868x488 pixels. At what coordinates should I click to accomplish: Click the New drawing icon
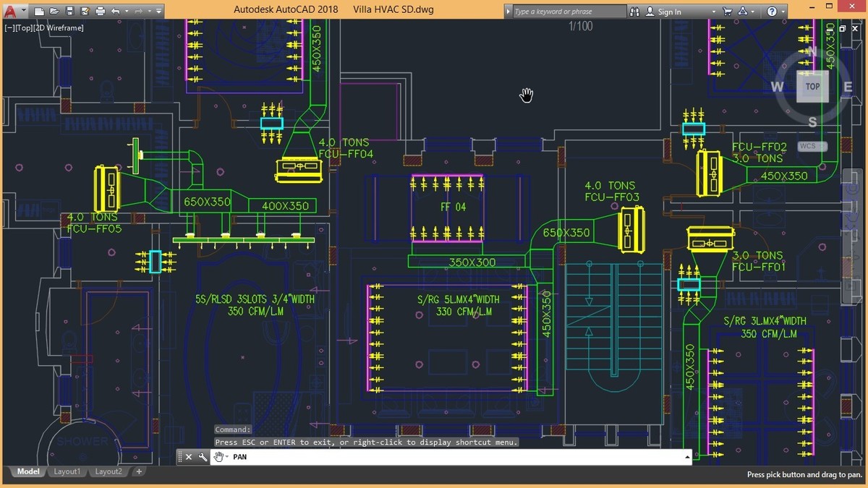[40, 12]
